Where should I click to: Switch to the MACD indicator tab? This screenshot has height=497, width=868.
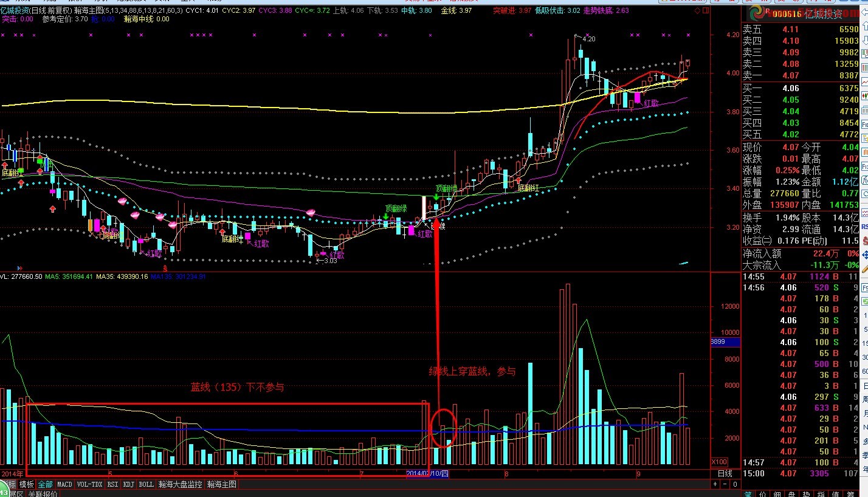pyautogui.click(x=64, y=484)
